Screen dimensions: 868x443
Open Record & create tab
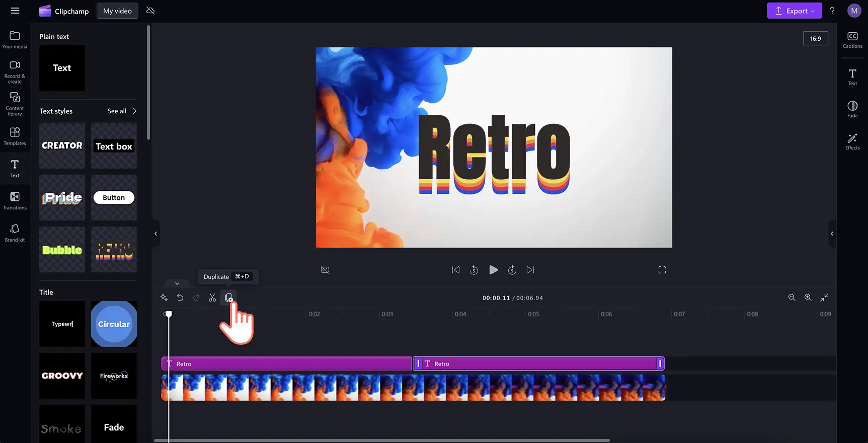tap(15, 72)
